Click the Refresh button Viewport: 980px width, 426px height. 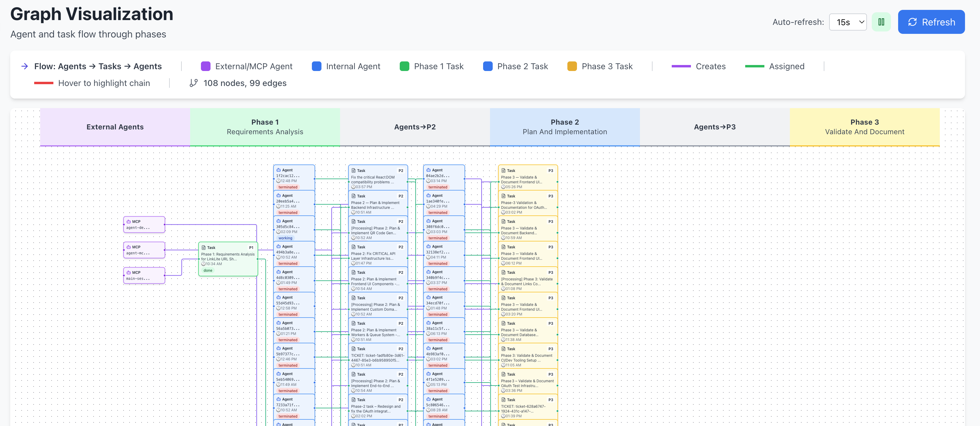pos(931,22)
